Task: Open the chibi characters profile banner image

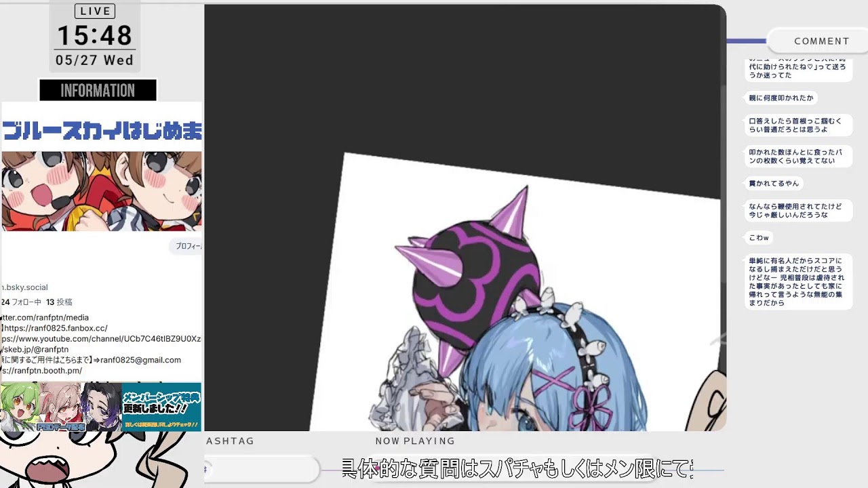Action: (x=102, y=191)
